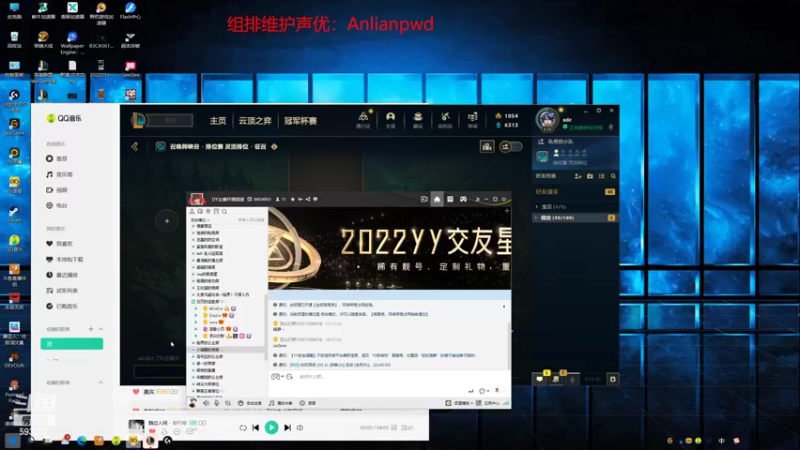Add new playlist with plus in QQ Music
This screenshot has width=800, height=450.
coord(91,329)
